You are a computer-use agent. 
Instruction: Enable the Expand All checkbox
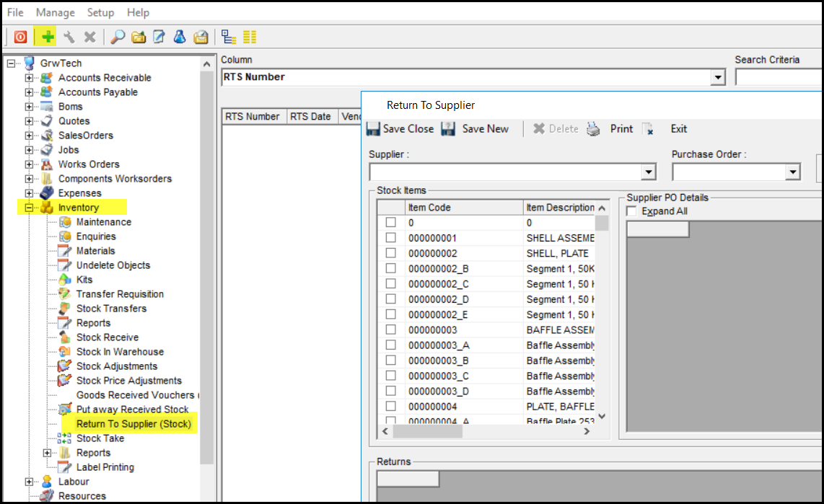(632, 211)
